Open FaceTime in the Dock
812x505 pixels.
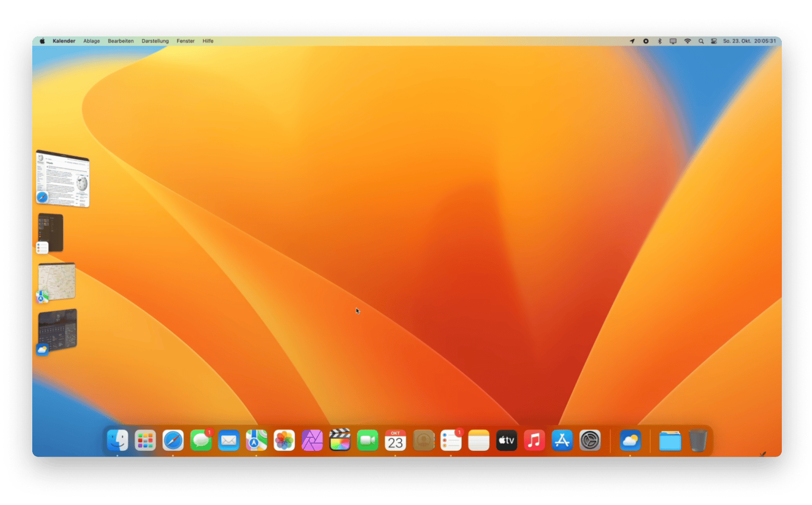click(367, 440)
